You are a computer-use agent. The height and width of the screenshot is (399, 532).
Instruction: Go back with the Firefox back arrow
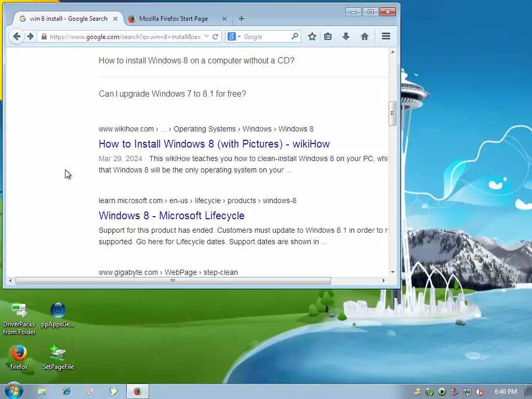(x=16, y=36)
